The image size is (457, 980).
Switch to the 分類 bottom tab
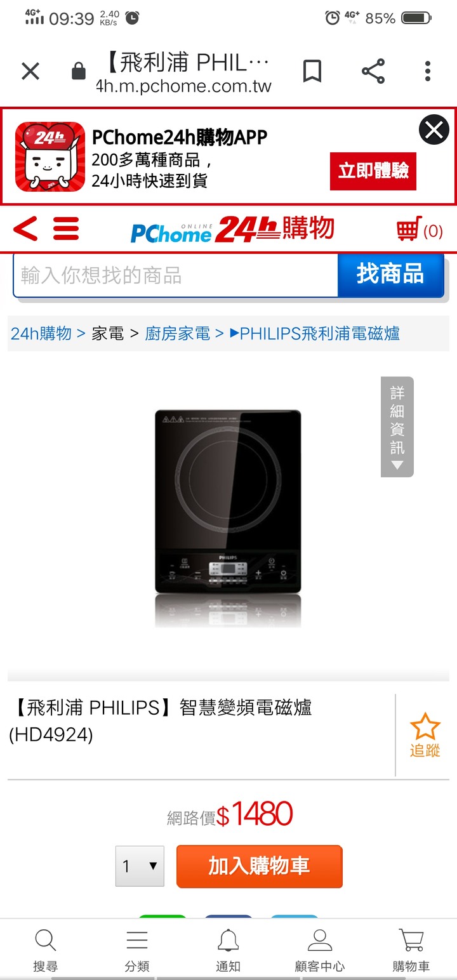tap(137, 950)
